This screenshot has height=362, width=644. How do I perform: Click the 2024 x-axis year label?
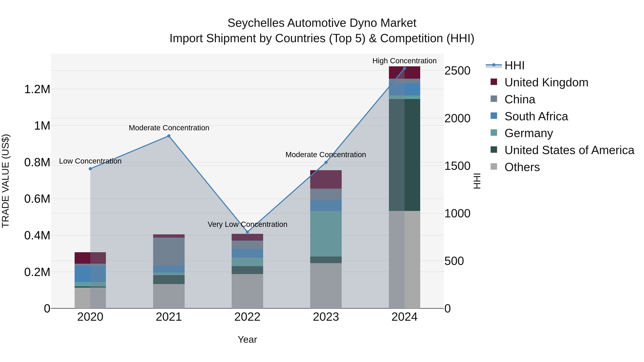[x=404, y=317]
